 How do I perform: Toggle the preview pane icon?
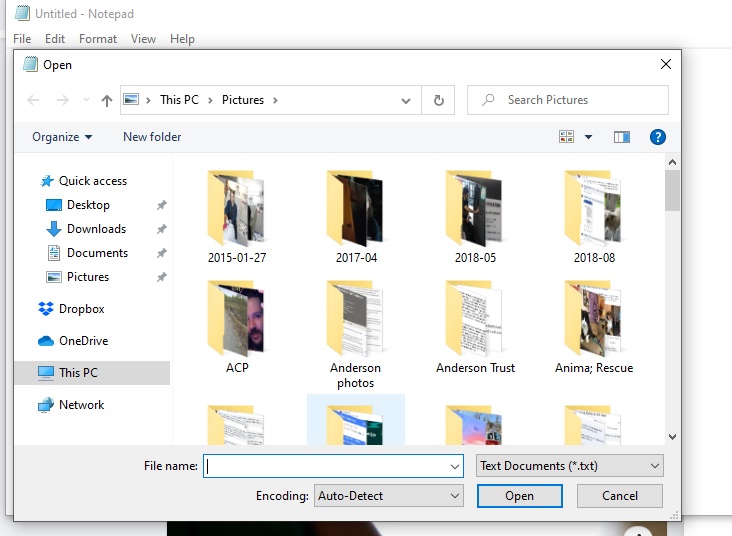621,137
